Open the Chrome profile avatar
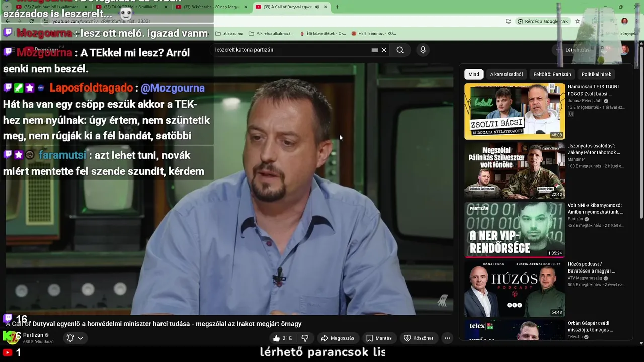 tap(624, 21)
